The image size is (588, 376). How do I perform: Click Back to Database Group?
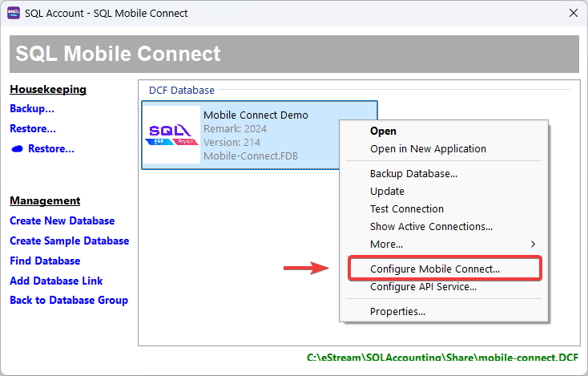pos(69,300)
